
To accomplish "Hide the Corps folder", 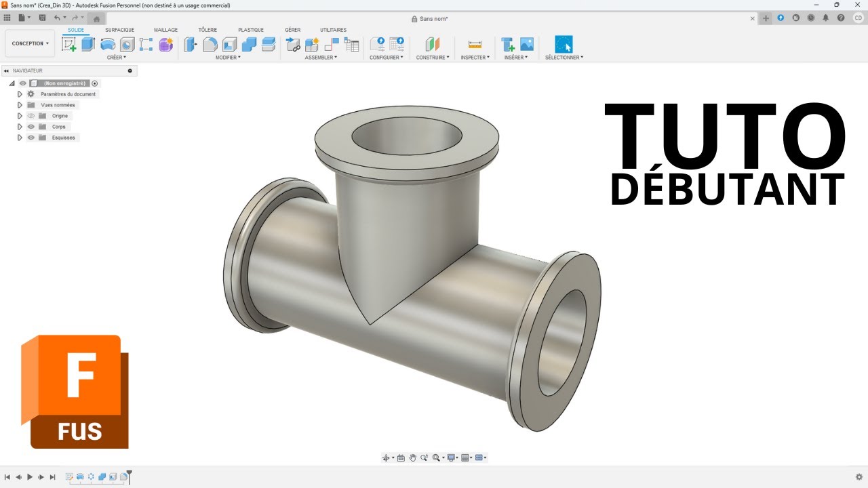I will point(31,126).
